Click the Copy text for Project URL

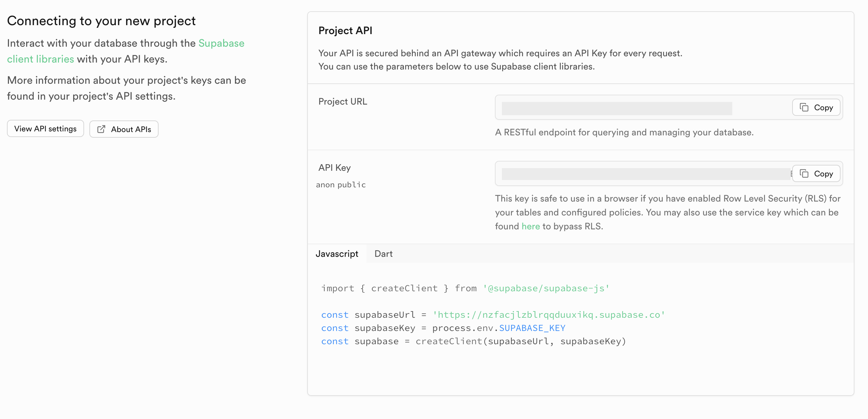(823, 108)
